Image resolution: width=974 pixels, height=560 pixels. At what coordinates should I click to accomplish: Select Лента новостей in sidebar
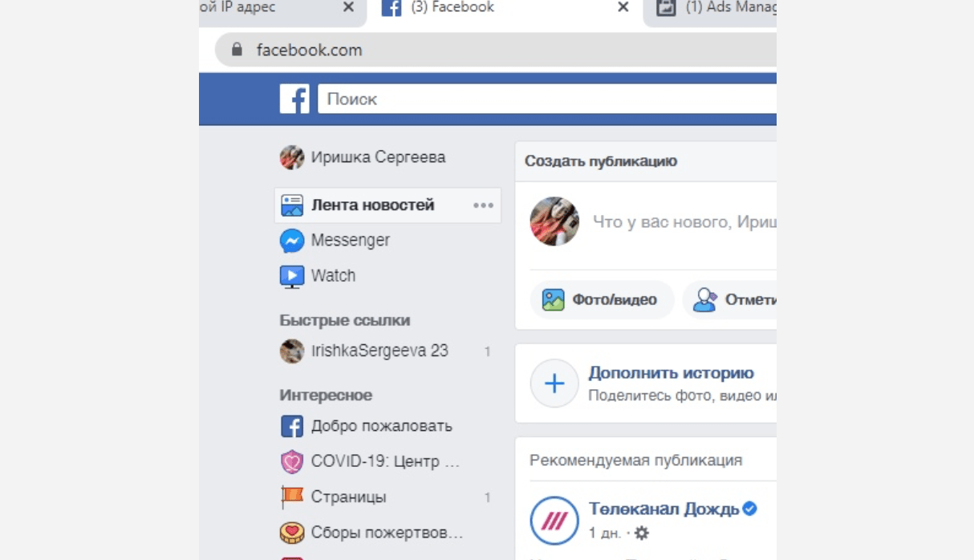(388, 205)
